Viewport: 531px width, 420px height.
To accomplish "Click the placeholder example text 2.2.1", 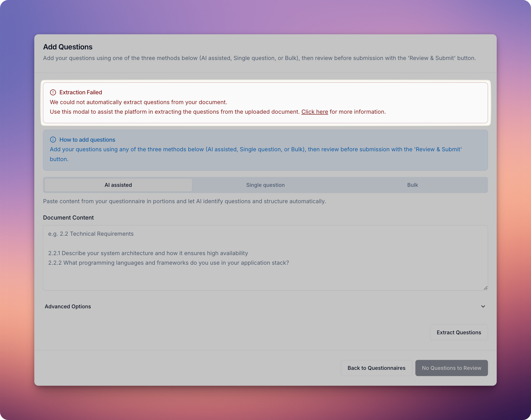I will point(148,253).
